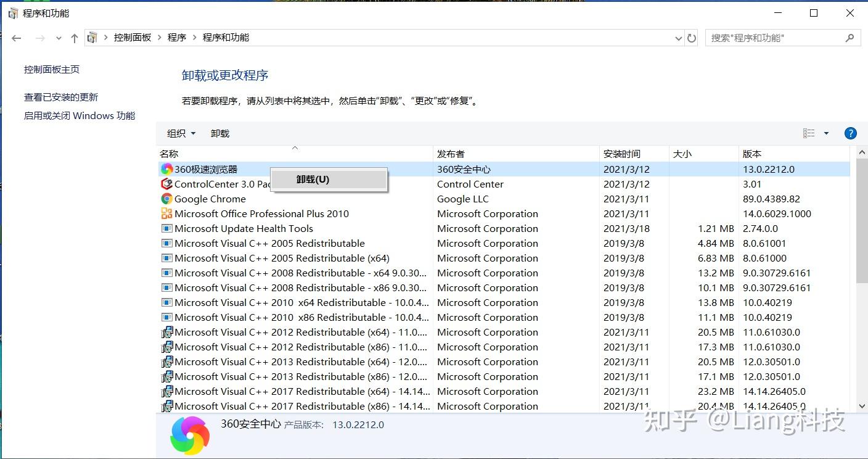The height and width of the screenshot is (459, 868).
Task: Click the ControlCenter 3.0 program icon
Action: [x=166, y=184]
